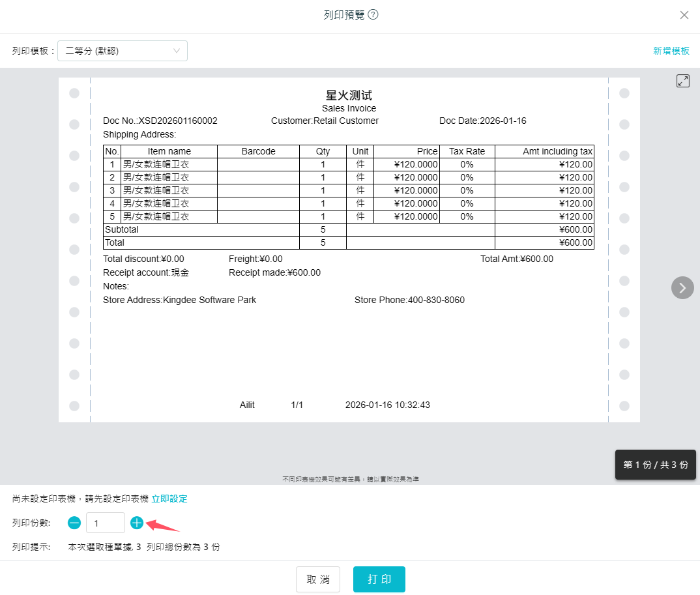This screenshot has width=700, height=595.
Task: Click the 第 1 份 / 共 3 份 indicator
Action: point(655,465)
